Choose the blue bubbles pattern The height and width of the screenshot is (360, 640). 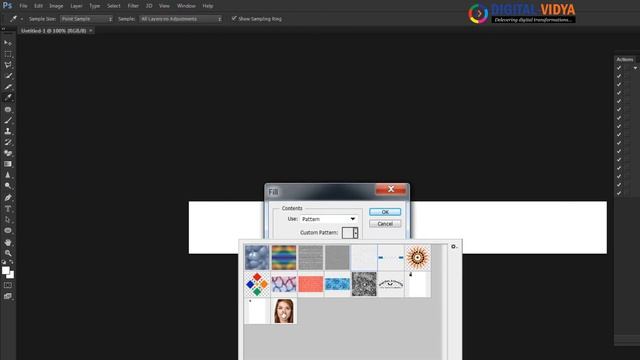tap(257, 257)
